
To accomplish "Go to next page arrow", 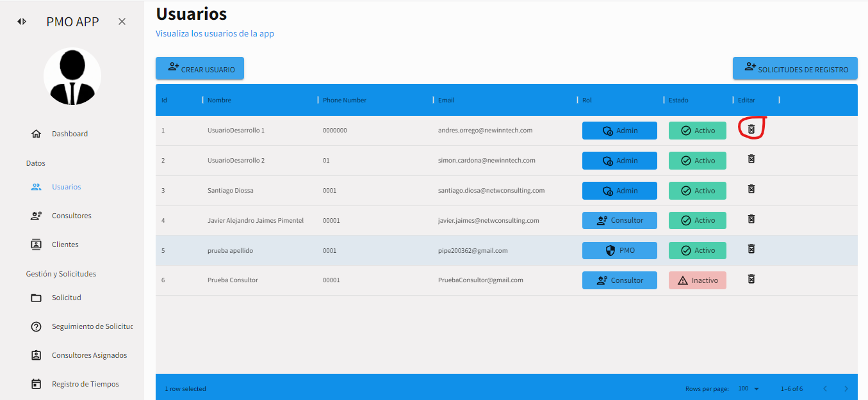I will [846, 388].
